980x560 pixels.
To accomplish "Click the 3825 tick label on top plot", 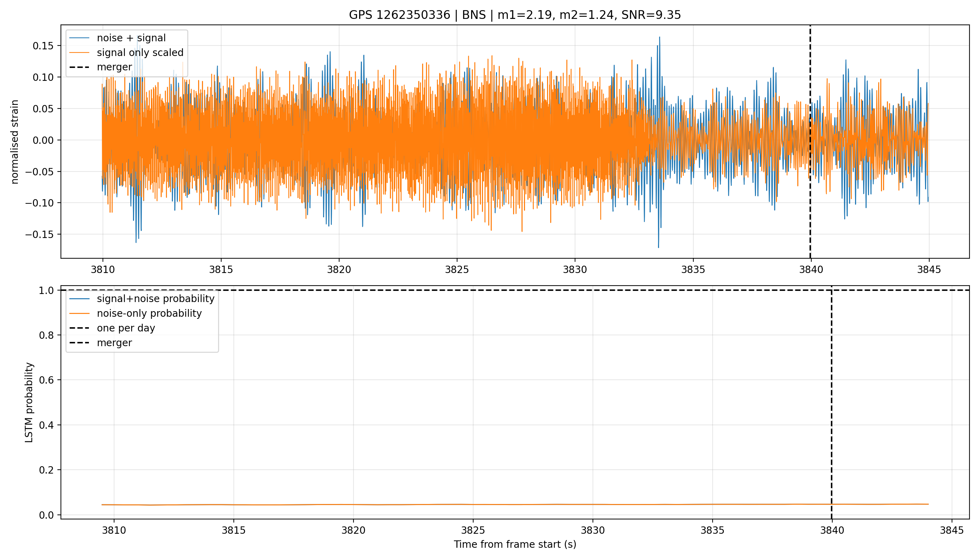I will coord(457,269).
